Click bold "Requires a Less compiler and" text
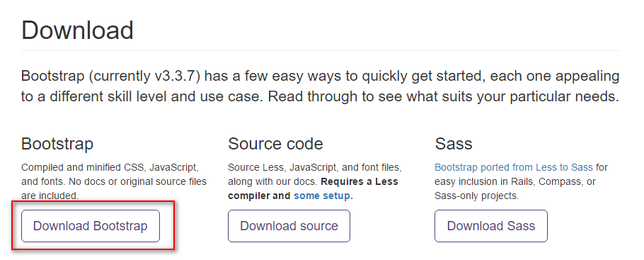 point(313,188)
